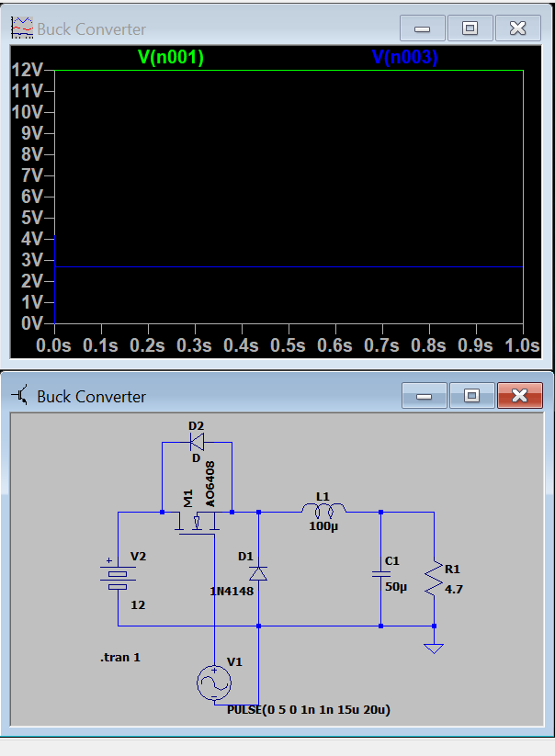The image size is (555, 756).
Task: Click the blue V(n003) trace line
Action: 289,266
